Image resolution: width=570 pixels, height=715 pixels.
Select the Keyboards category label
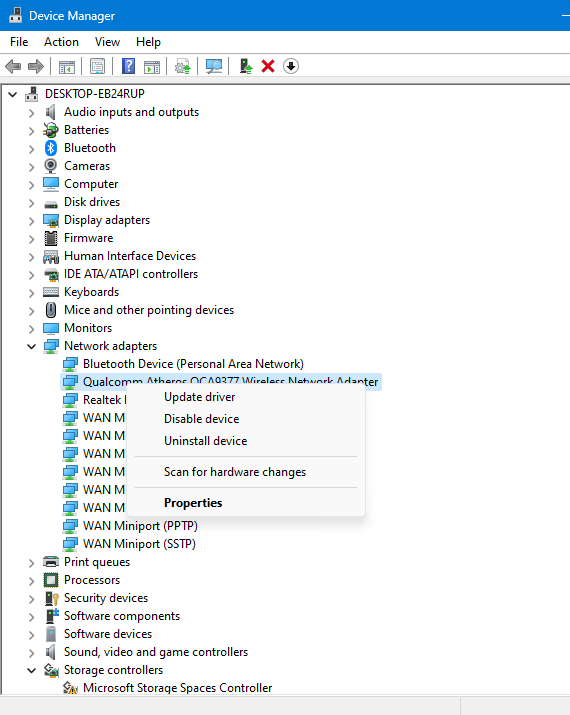pyautogui.click(x=91, y=292)
